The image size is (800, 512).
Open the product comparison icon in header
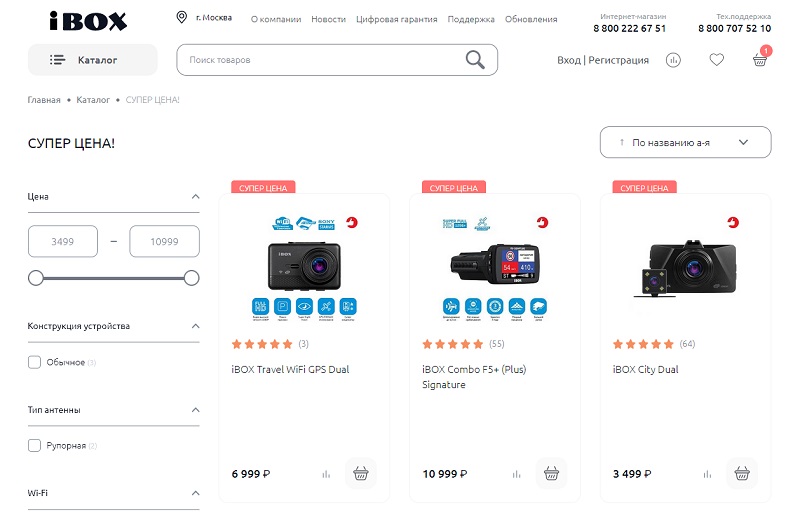click(x=673, y=60)
